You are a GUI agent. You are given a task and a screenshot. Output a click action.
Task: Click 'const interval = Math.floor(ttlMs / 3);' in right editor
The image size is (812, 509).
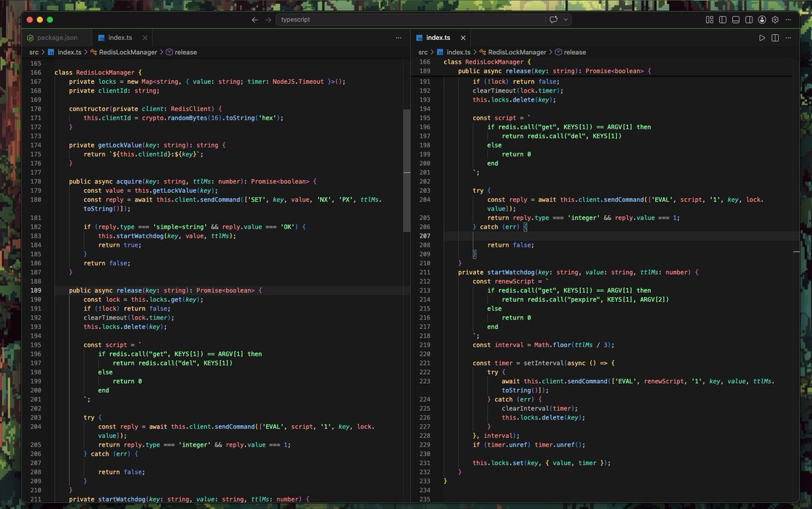(543, 345)
